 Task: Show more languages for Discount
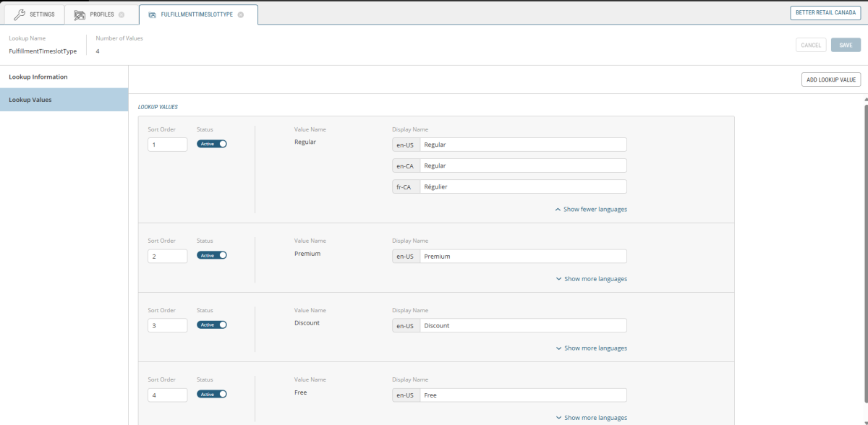pyautogui.click(x=591, y=348)
